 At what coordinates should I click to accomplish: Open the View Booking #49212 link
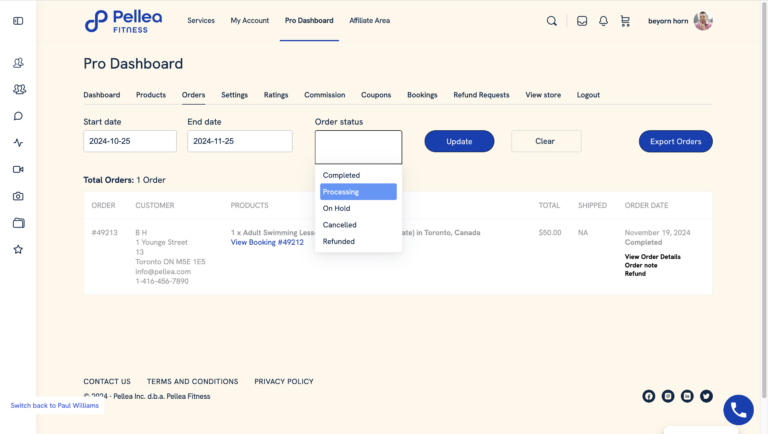click(x=267, y=242)
